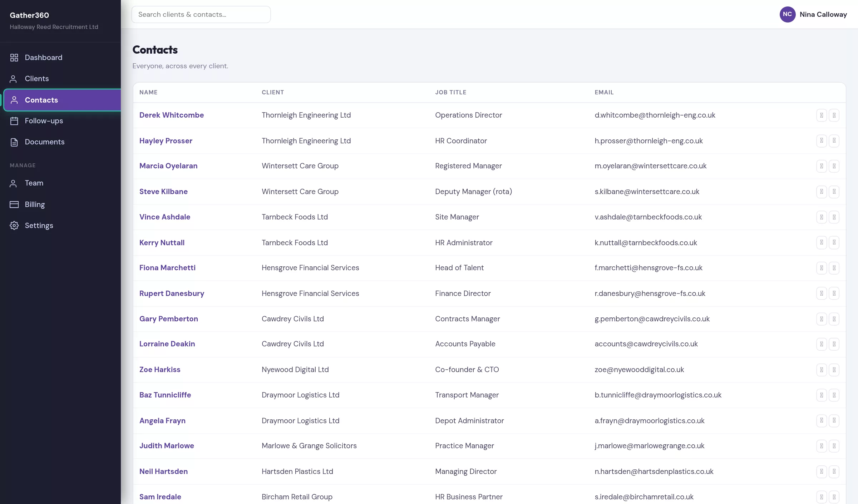Open the Billing page
This screenshot has height=504, width=858.
coord(63,204)
